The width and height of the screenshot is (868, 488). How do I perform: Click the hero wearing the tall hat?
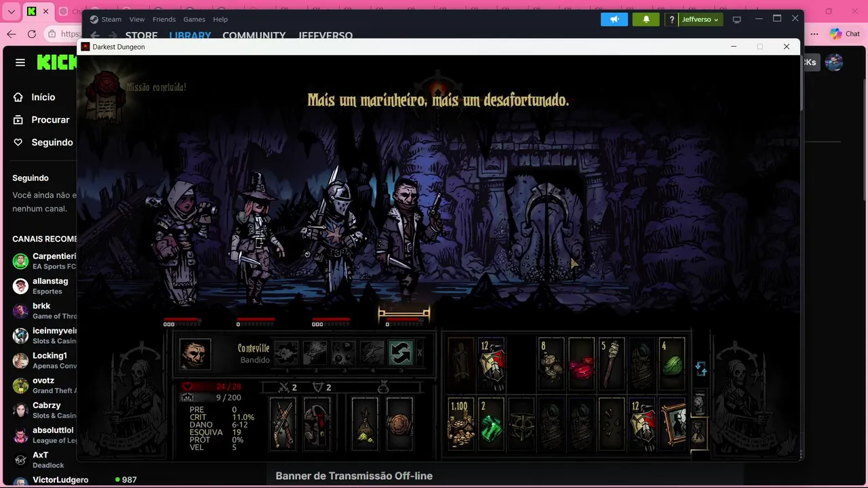pyautogui.click(x=256, y=237)
